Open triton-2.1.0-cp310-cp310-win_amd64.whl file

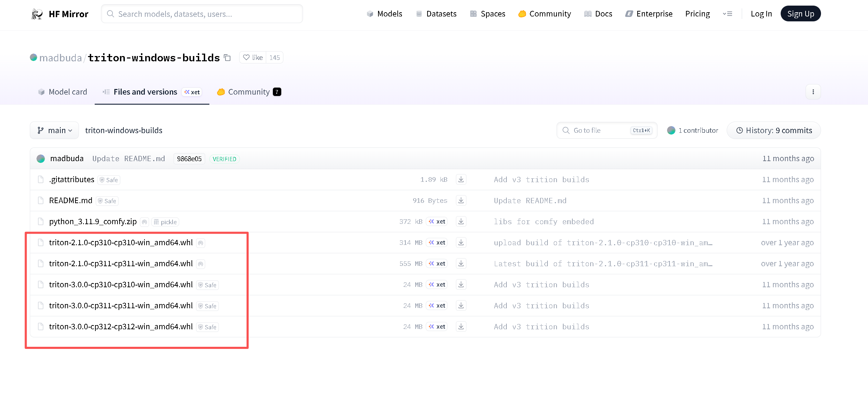[x=121, y=242]
